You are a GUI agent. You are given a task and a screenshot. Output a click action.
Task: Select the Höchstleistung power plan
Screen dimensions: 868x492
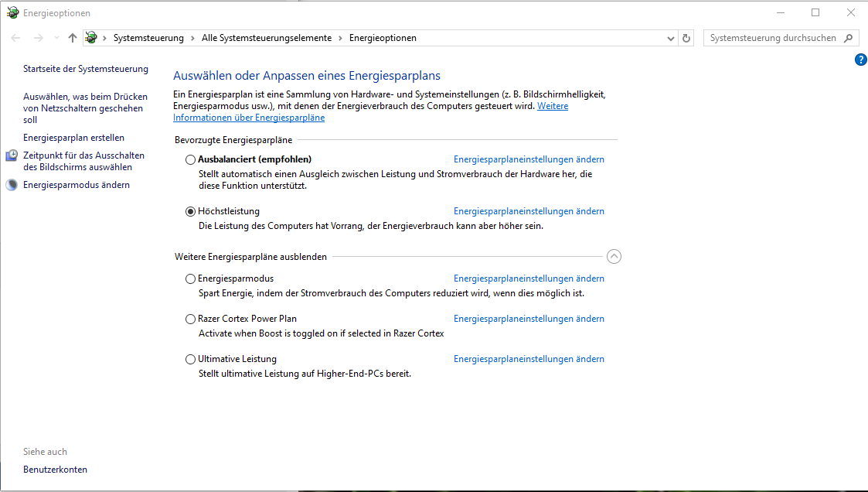point(190,211)
